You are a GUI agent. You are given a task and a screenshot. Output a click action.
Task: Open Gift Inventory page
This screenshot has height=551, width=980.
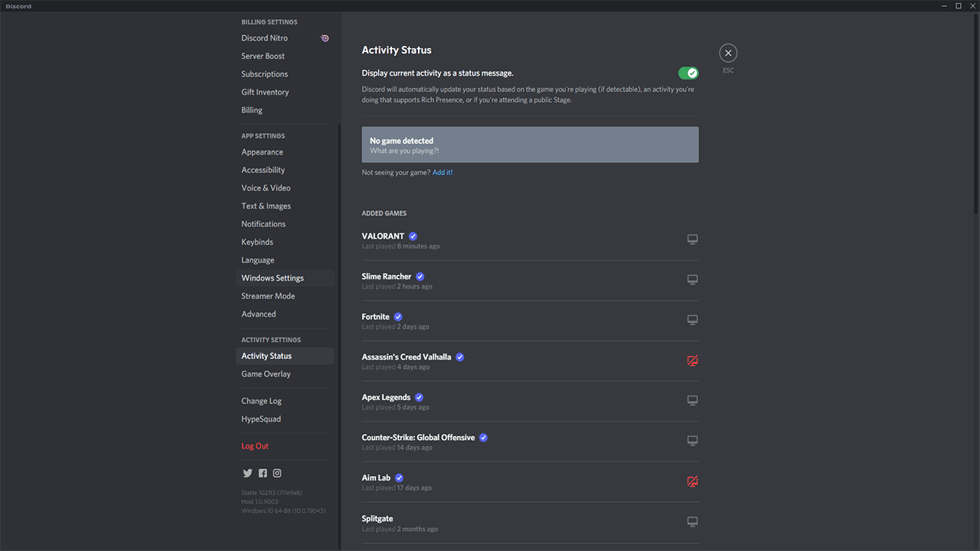[x=285, y=92]
